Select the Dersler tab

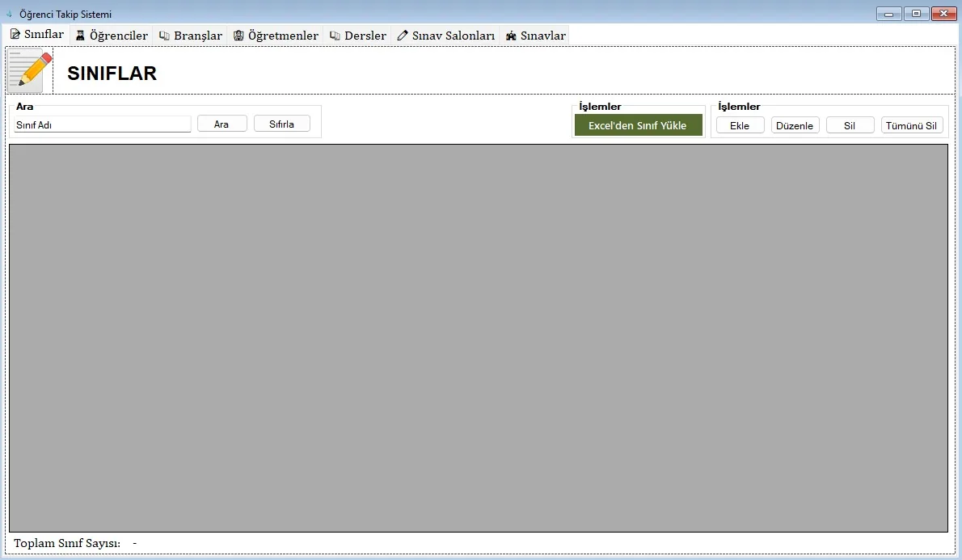click(357, 36)
